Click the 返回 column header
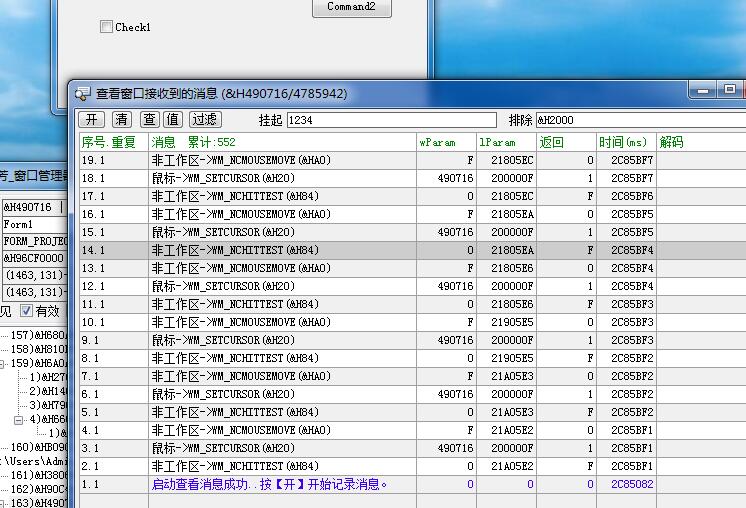This screenshot has height=508, width=746. click(566, 142)
